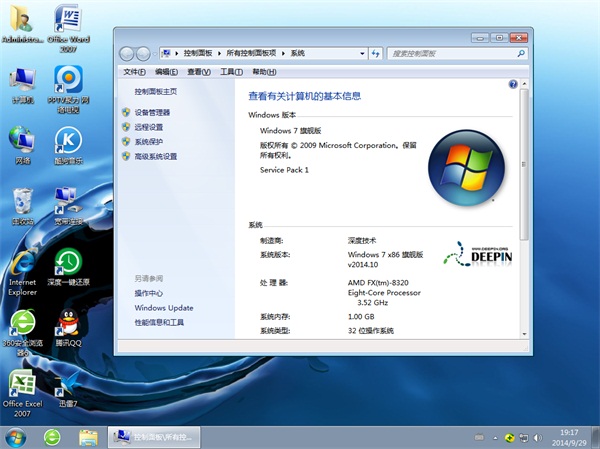The height and width of the screenshot is (449, 600).
Task: Open the 计算机 (Computer) desktop icon
Action: click(x=23, y=85)
